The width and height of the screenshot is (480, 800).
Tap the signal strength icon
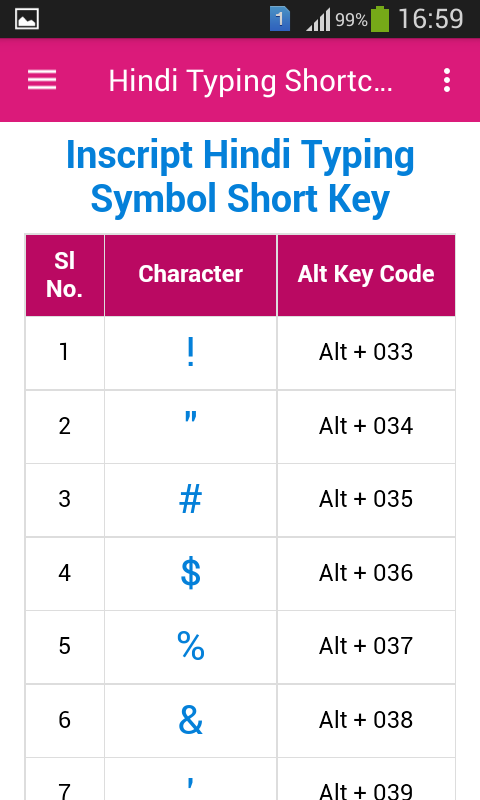(x=318, y=21)
